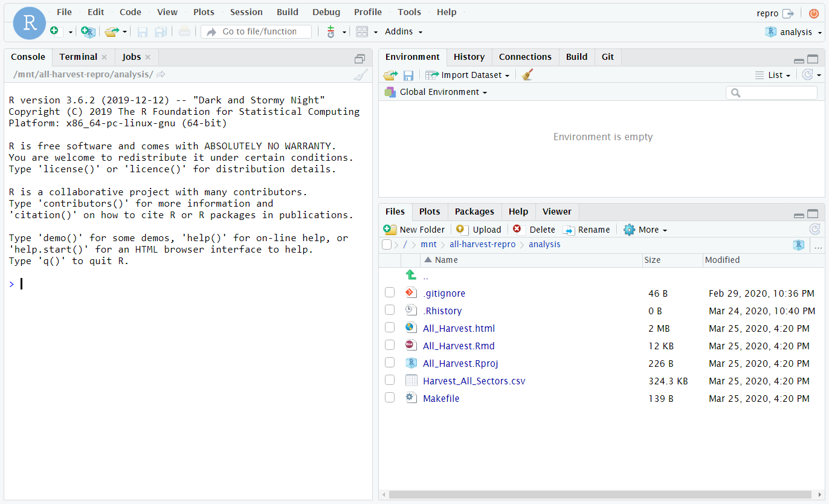Viewport: 829px width, 504px height.
Task: Open the List view dropdown
Action: [773, 75]
